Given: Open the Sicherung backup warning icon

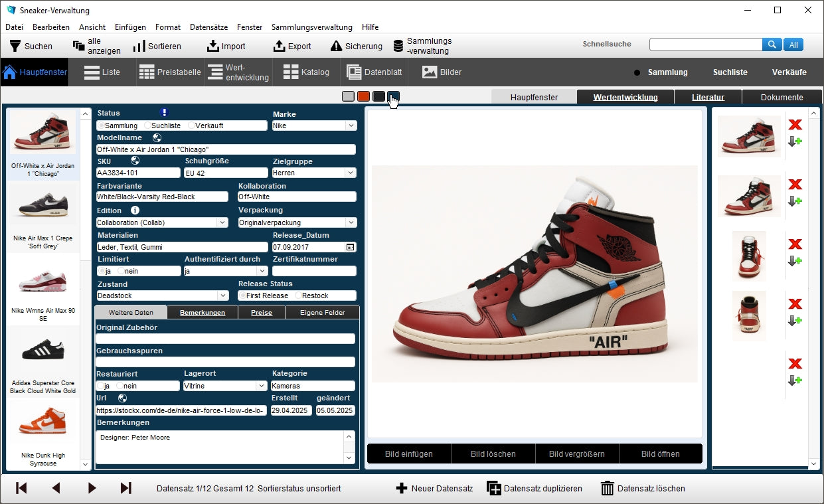Looking at the screenshot, I should click(336, 46).
